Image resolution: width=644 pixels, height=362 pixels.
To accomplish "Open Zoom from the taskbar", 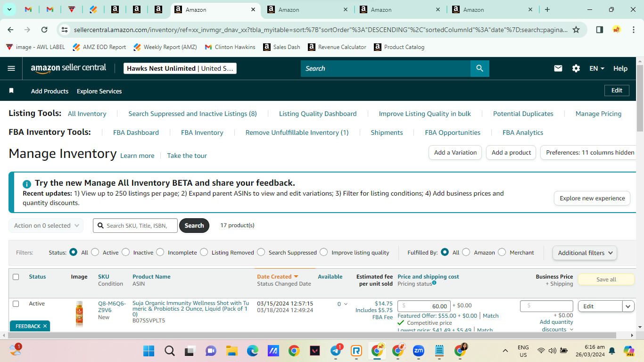I will [x=419, y=351].
